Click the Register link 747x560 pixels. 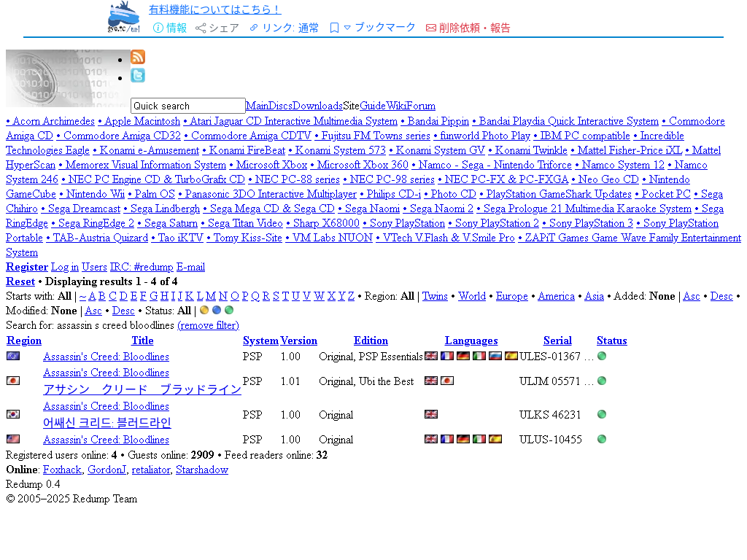(x=27, y=267)
